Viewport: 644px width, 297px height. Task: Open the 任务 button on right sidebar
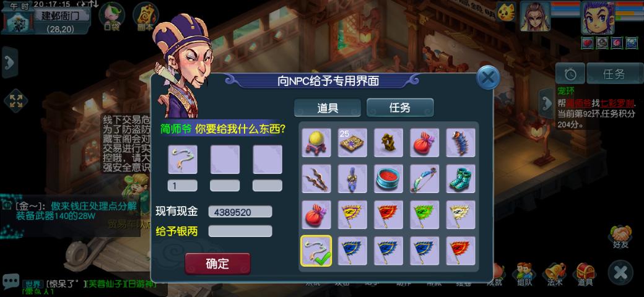614,74
